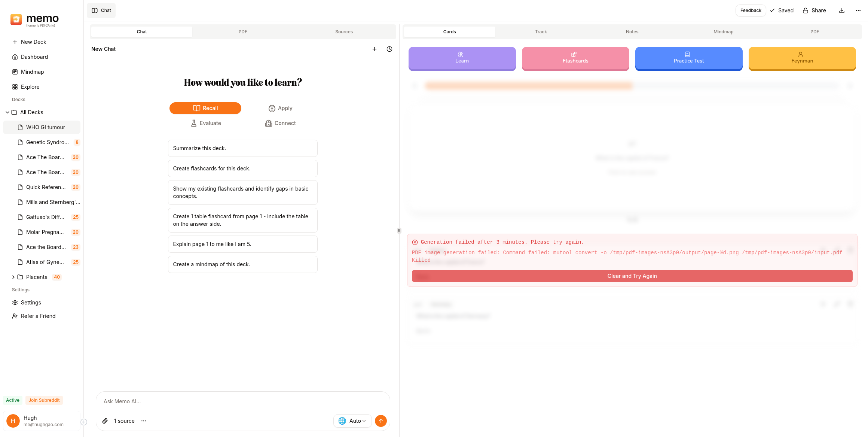Click the Practice Test button
Image resolution: width=868 pixels, height=437 pixels.
point(688,58)
